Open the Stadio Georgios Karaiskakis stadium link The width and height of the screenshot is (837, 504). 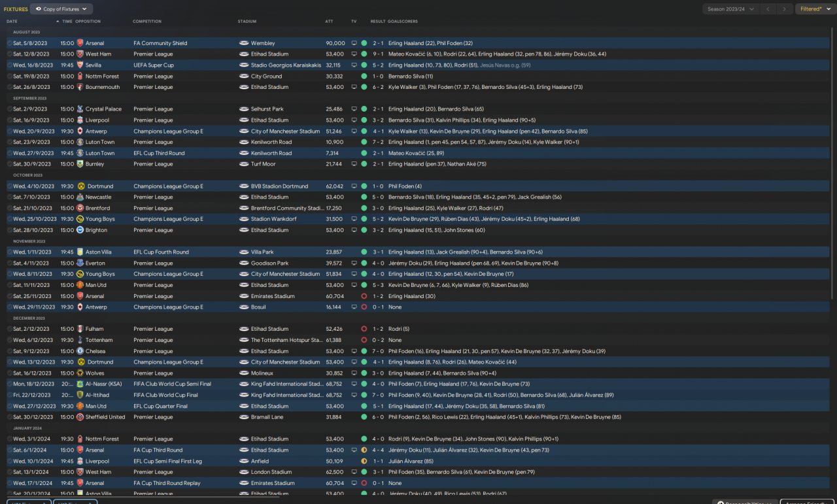286,65
